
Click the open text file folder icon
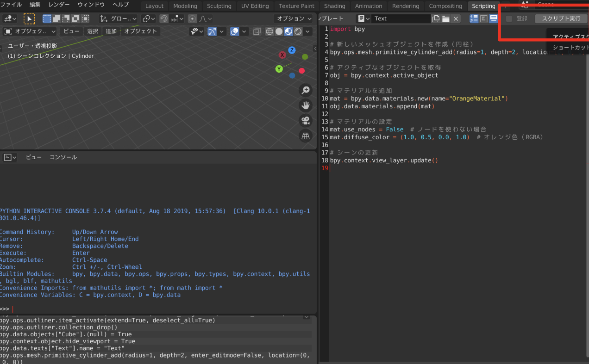pos(445,19)
